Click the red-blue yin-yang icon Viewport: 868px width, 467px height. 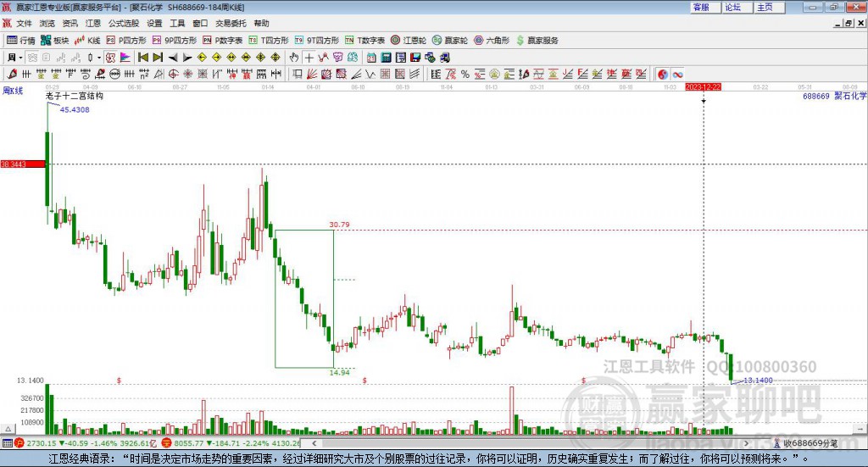click(x=663, y=74)
